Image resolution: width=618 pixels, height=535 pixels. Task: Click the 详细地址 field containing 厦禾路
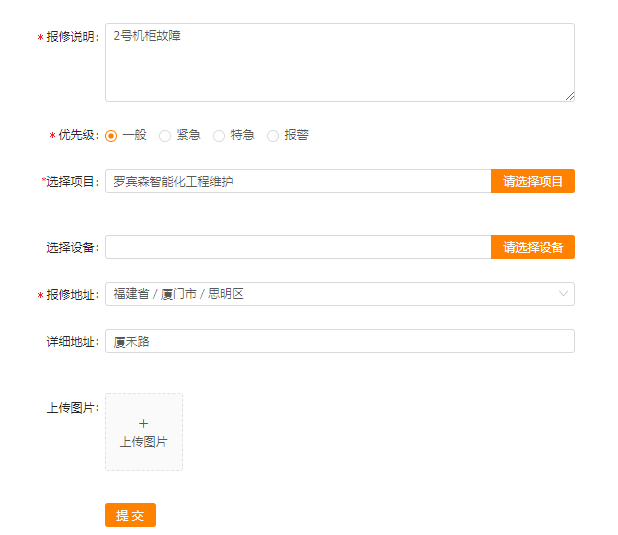click(340, 341)
